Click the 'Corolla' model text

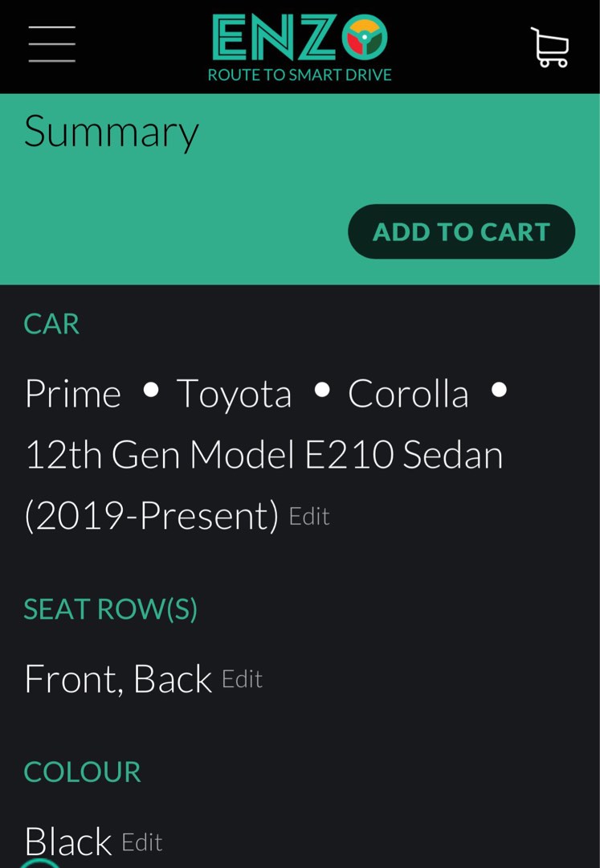click(x=408, y=395)
